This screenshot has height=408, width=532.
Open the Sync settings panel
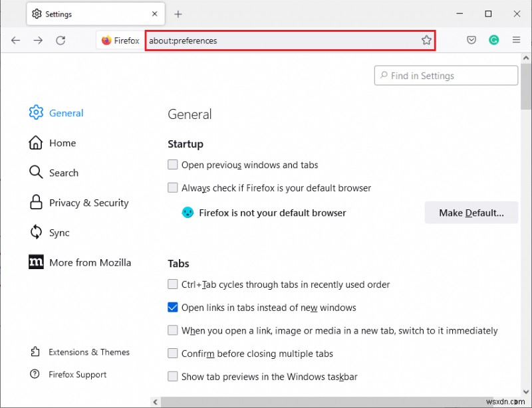point(59,233)
